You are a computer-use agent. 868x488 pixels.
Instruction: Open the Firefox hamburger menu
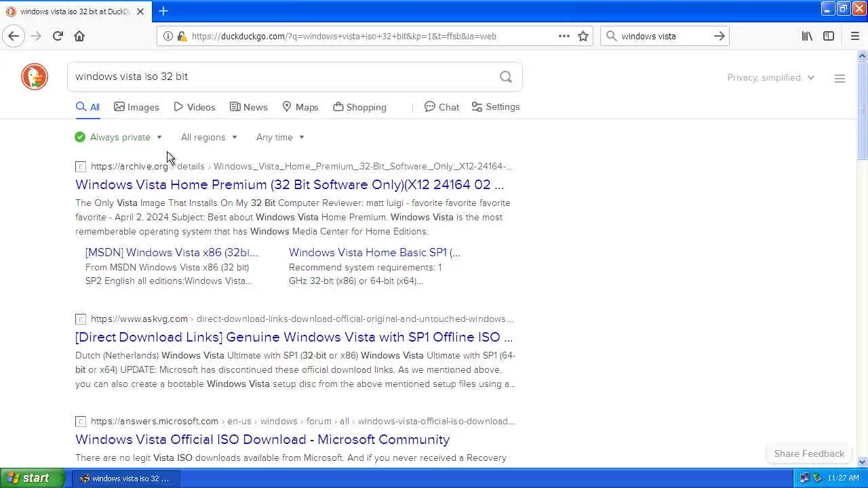(854, 36)
